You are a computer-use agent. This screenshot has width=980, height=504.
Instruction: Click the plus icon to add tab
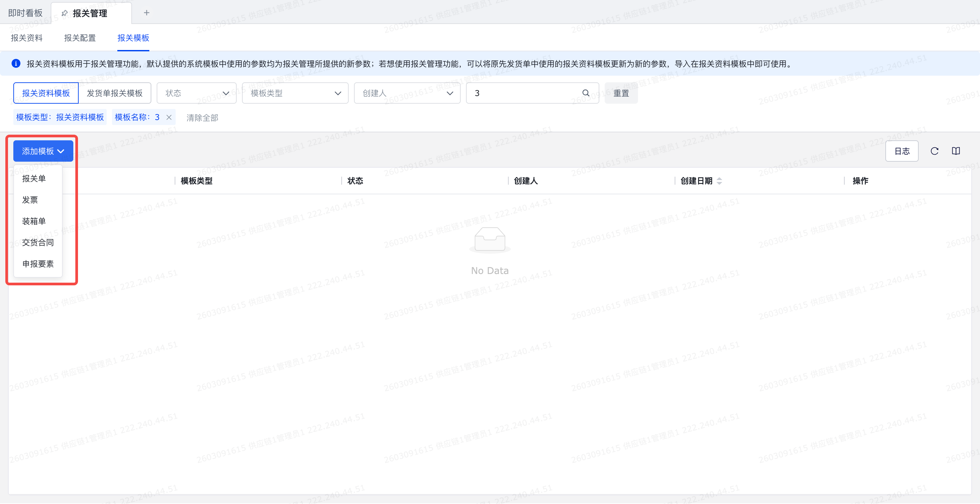(x=146, y=13)
